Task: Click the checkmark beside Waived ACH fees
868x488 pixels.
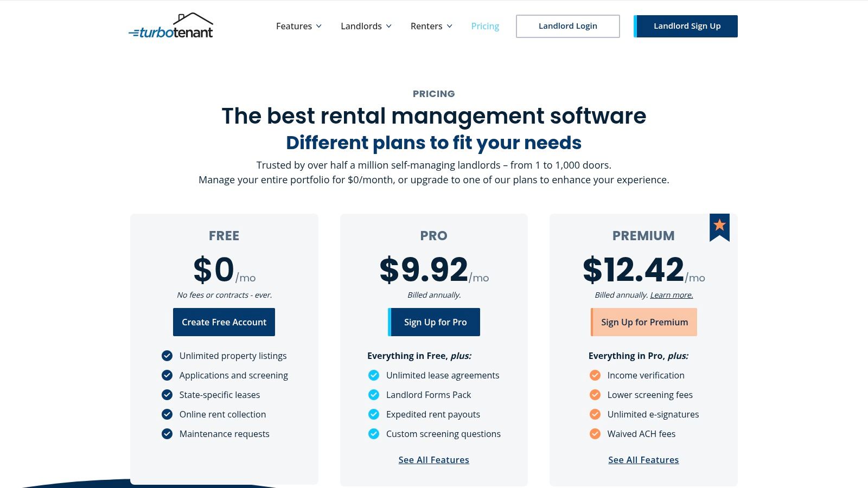Action: 595,434
